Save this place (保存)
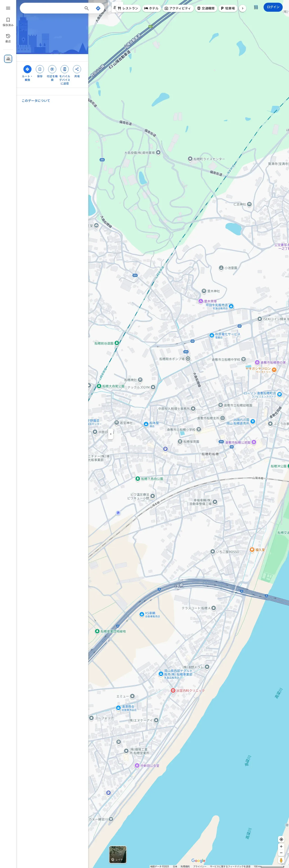Screen dimensions: 289x868 point(40,71)
